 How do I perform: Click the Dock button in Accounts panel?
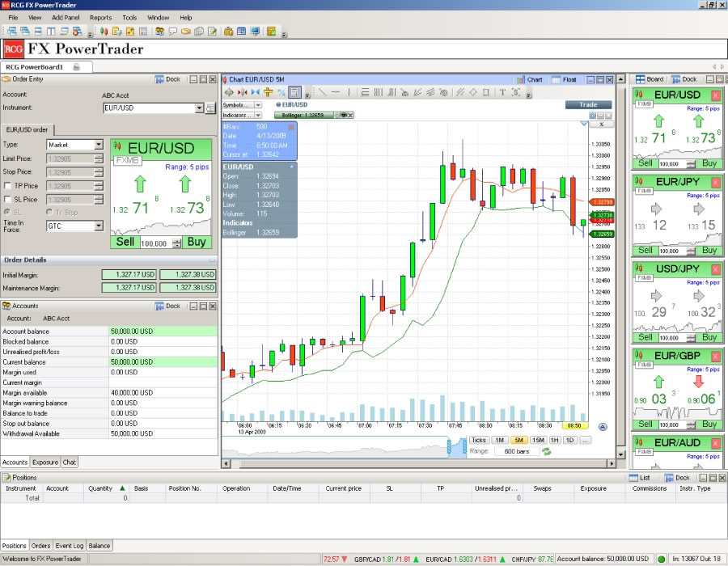click(167, 306)
